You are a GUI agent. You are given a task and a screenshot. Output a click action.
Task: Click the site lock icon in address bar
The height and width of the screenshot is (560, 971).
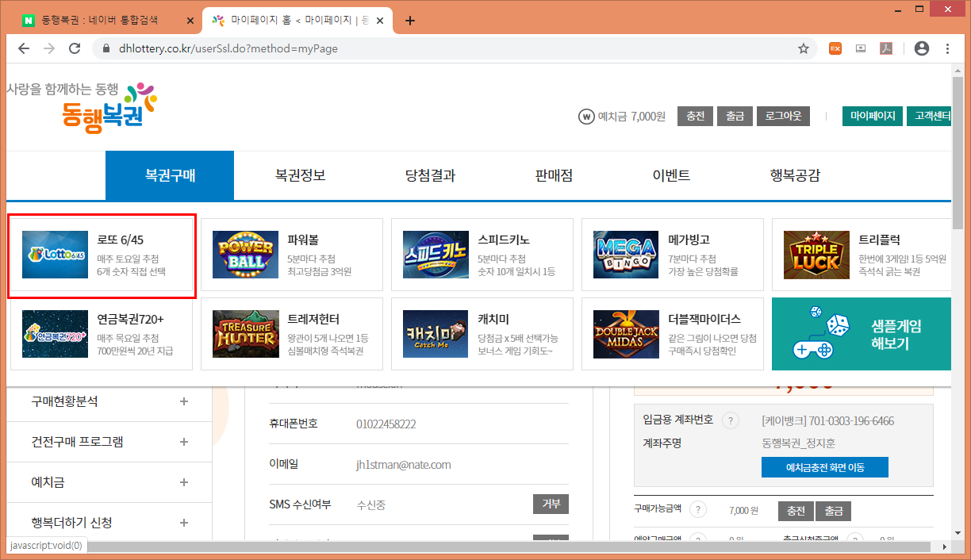[107, 48]
